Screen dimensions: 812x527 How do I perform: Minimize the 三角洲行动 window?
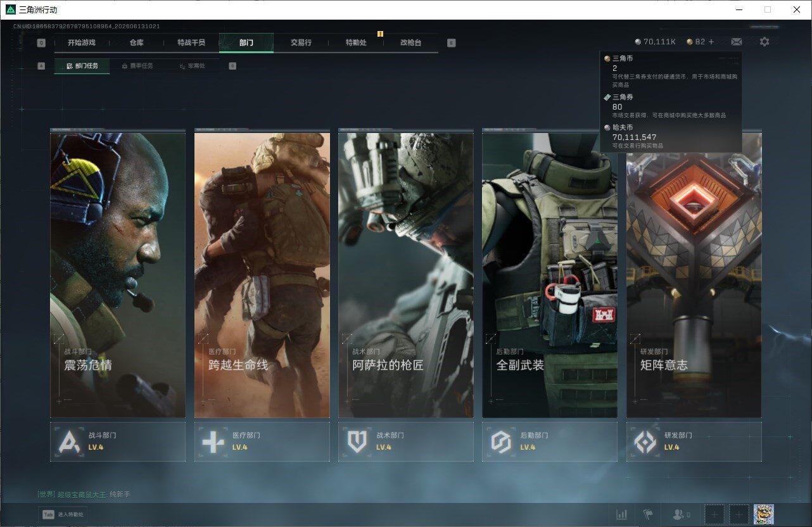click(739, 10)
